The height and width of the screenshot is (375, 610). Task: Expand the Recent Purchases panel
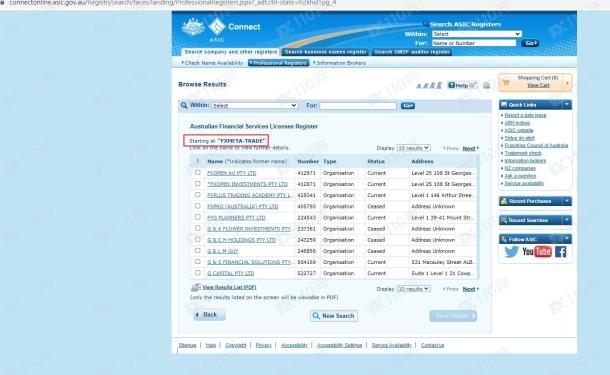point(567,201)
